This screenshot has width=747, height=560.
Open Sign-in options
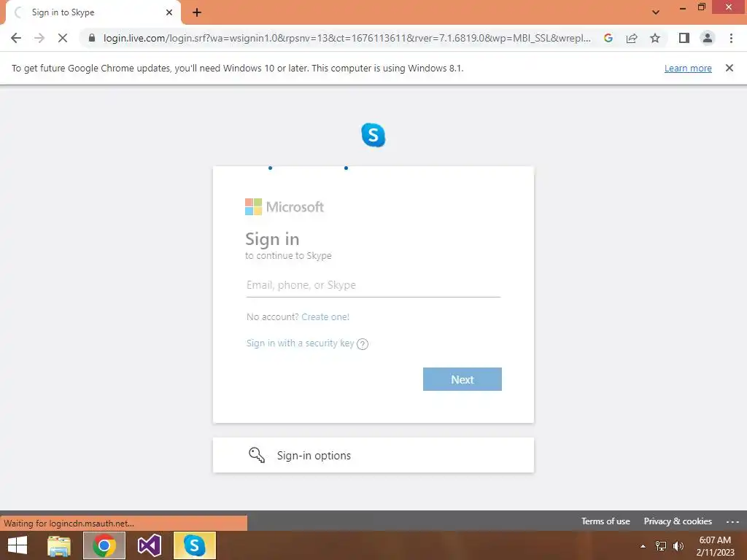pos(373,455)
